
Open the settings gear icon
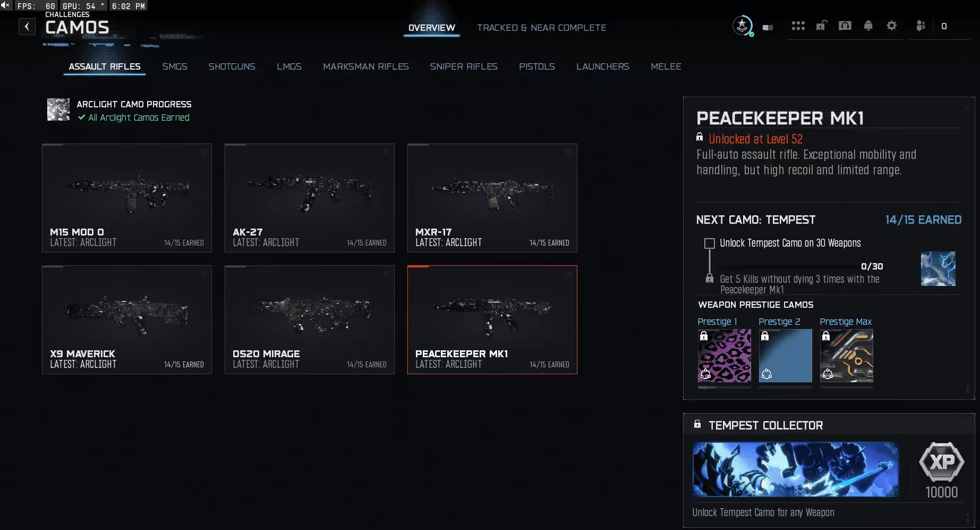(x=891, y=26)
